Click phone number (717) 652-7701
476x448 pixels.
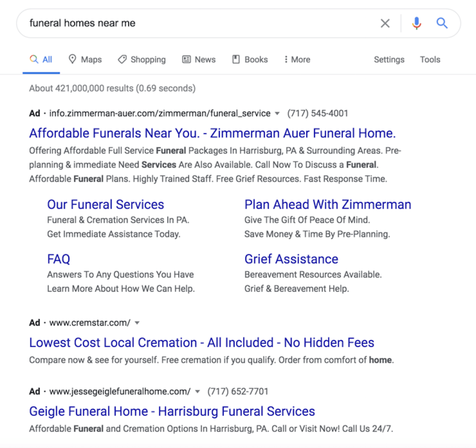[237, 391]
